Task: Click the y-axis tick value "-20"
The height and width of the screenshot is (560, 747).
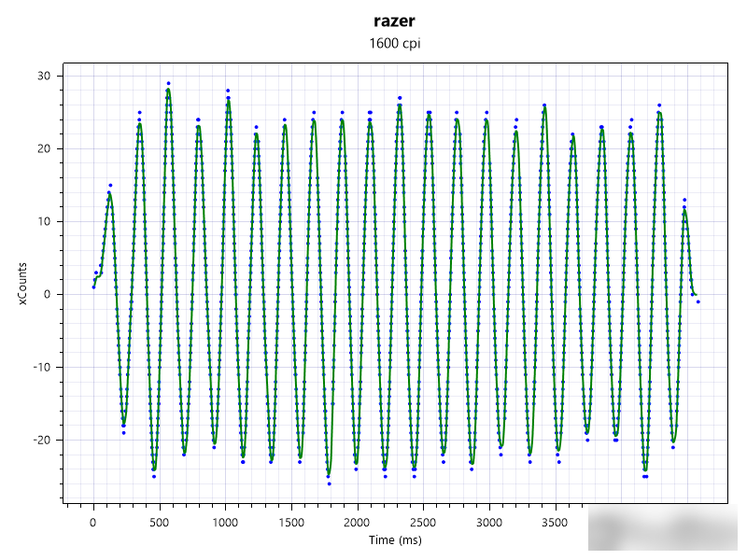Action: [41, 440]
